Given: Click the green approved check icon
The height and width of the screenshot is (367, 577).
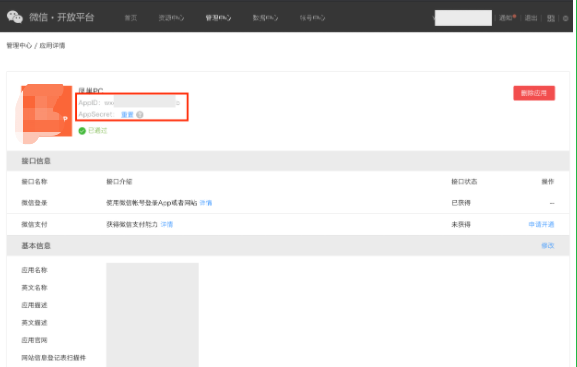Looking at the screenshot, I should click(82, 131).
